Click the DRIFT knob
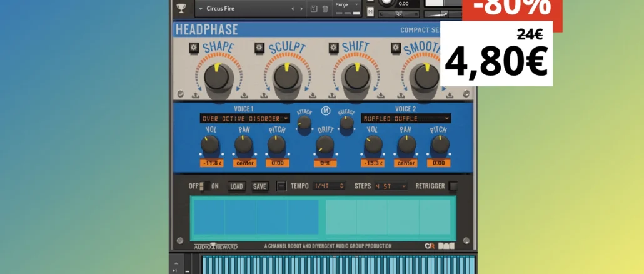The height and width of the screenshot is (274, 644). (x=325, y=145)
